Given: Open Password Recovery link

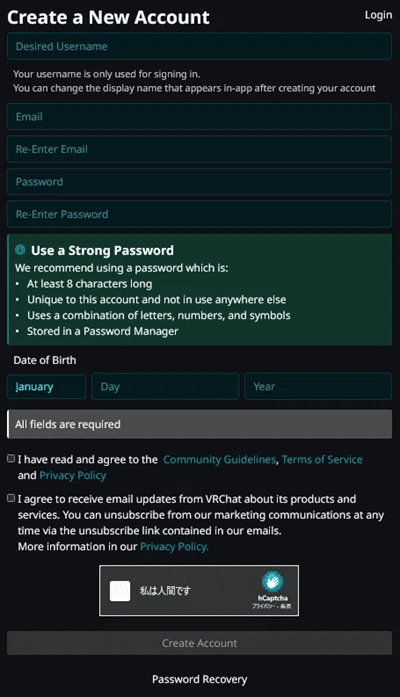Looking at the screenshot, I should pos(200,679).
